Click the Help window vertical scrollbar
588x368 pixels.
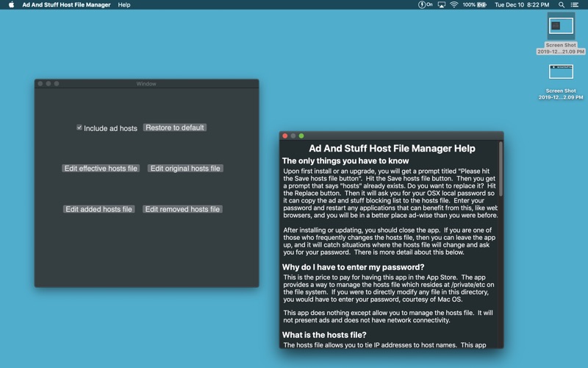click(x=501, y=169)
